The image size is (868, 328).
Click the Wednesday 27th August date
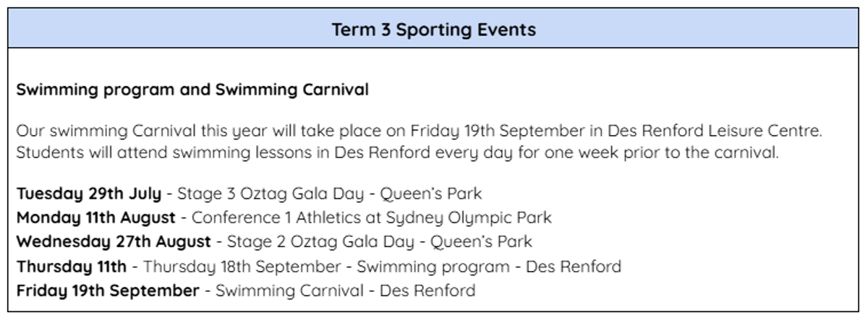(114, 241)
